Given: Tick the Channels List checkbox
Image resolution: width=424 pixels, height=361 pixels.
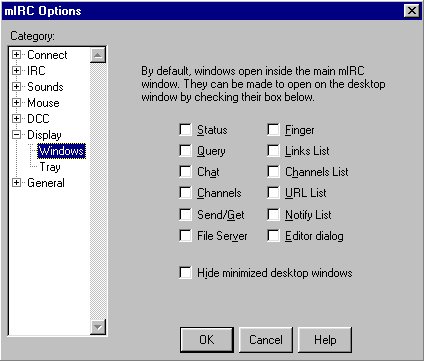Looking at the screenshot, I should click(x=273, y=172).
